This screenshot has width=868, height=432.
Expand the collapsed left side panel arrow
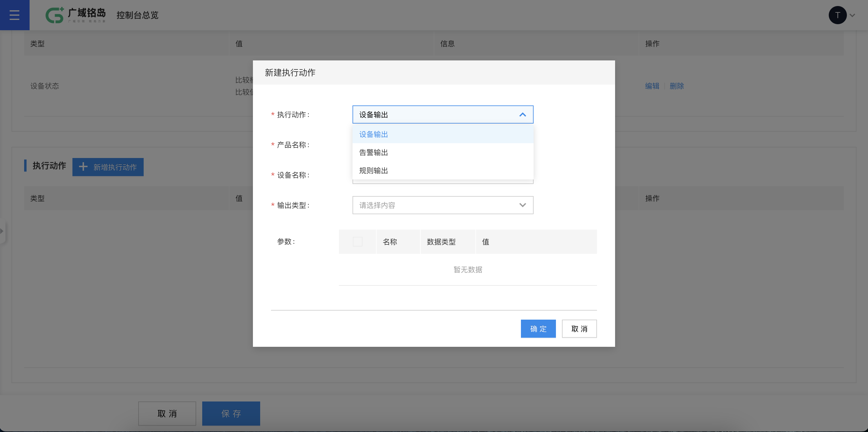pos(2,231)
